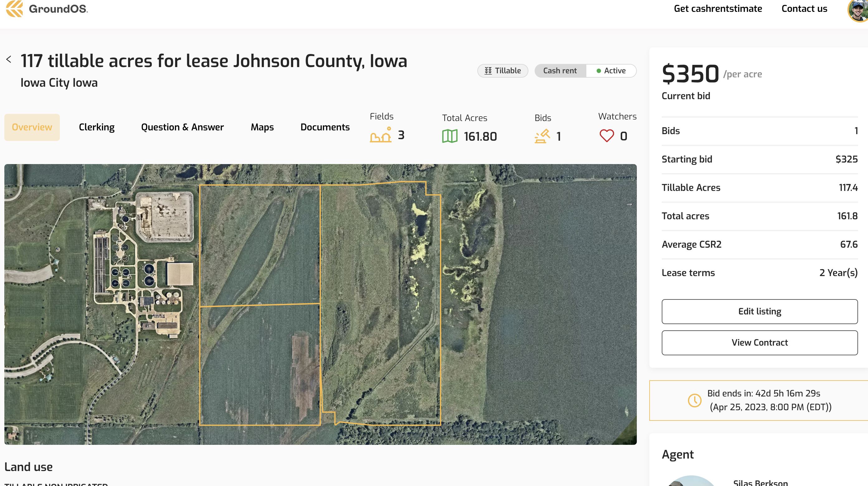Viewport: 868px width, 486px height.
Task: Click the Tillable tag badge
Action: point(503,71)
